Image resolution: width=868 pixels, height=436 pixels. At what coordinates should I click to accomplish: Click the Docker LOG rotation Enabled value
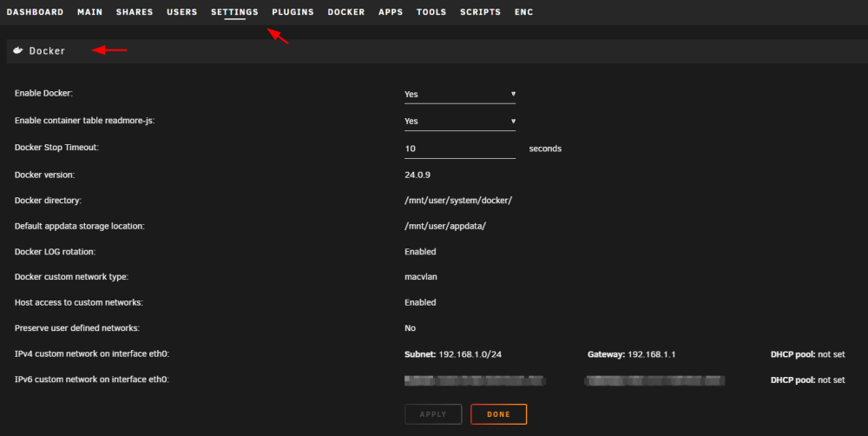(420, 252)
